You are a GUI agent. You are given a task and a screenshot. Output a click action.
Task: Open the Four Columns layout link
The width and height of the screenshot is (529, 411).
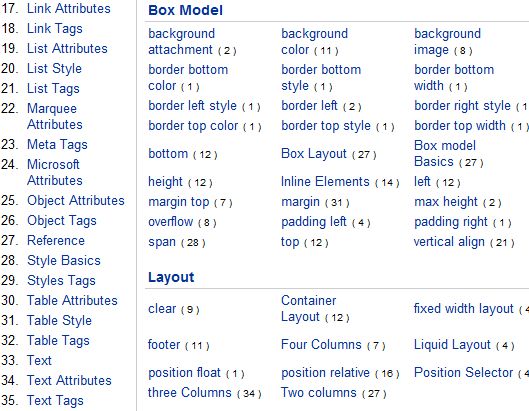point(321,345)
